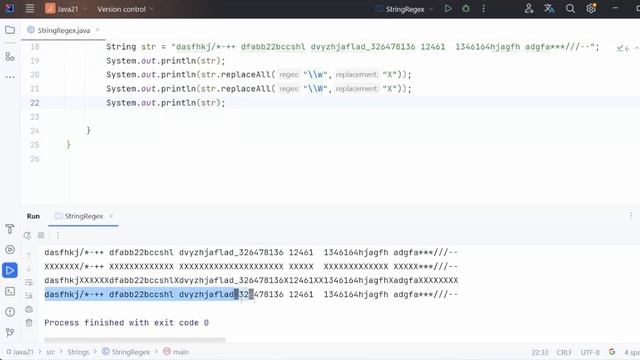Jump up the console stack trace arrow
Screen dimensions: 640x360
tap(29, 255)
